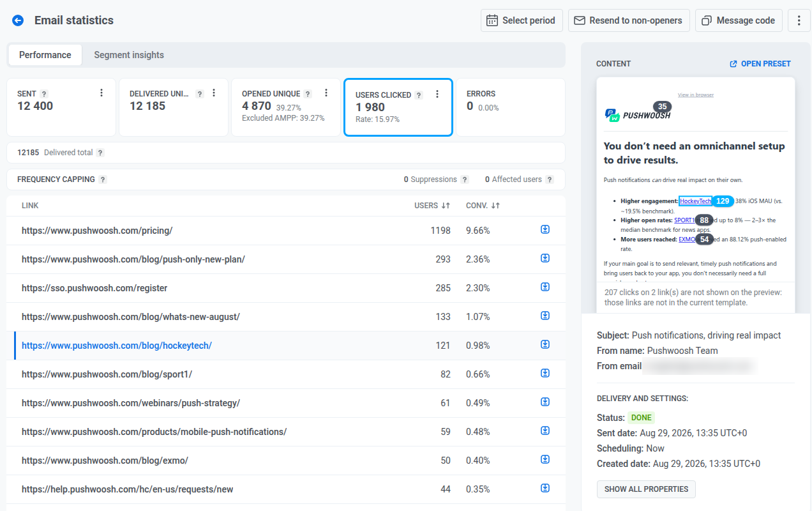Download users for sport1 link row
The image size is (812, 511).
tap(545, 374)
